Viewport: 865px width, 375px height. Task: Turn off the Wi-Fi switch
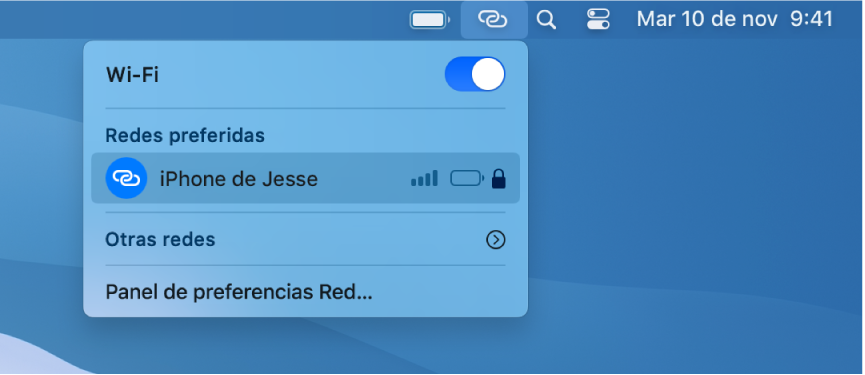click(x=475, y=74)
